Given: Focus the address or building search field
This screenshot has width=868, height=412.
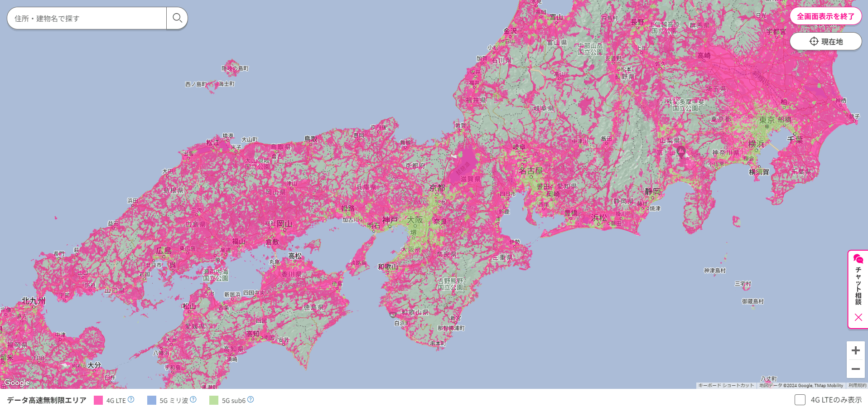Looking at the screenshot, I should pos(87,18).
